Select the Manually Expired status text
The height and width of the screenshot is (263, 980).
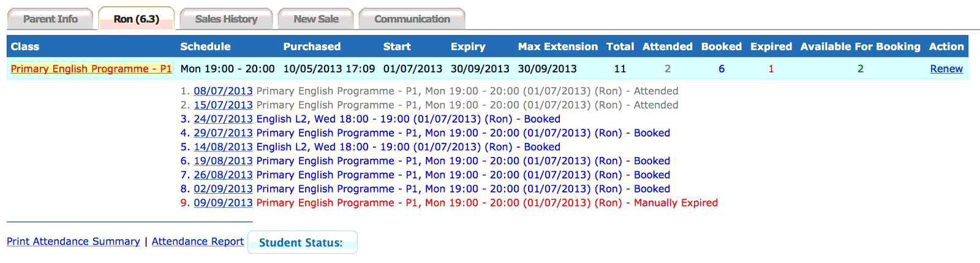tap(676, 203)
